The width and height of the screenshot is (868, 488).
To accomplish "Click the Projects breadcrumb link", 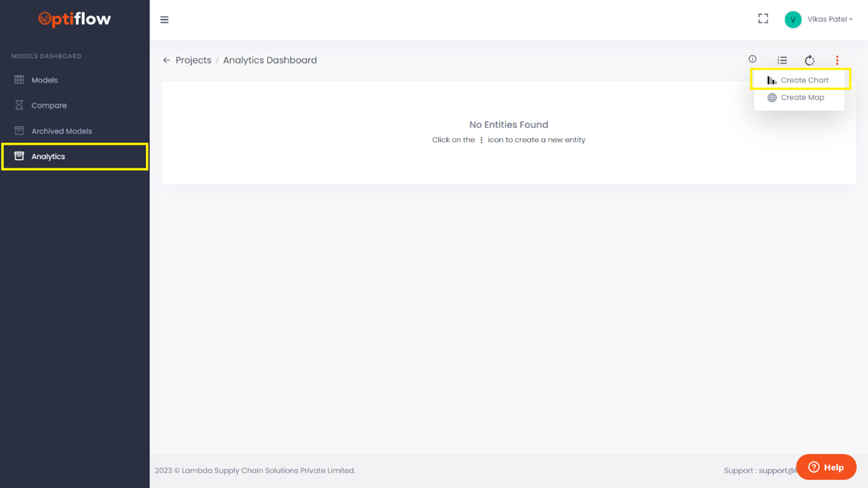I will click(x=193, y=60).
